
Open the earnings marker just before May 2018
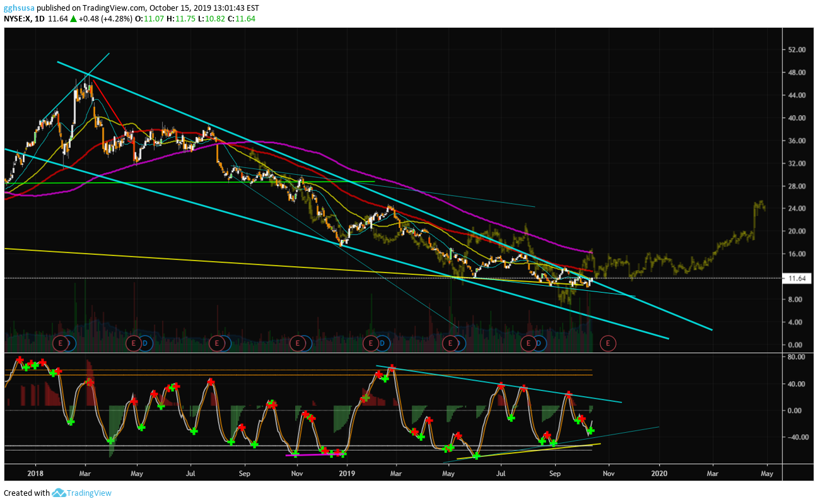[134, 343]
